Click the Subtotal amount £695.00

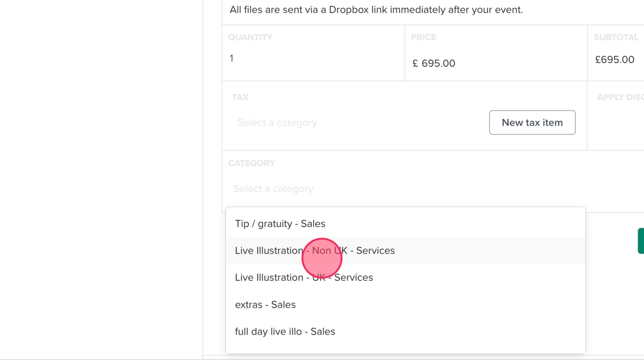coord(615,60)
